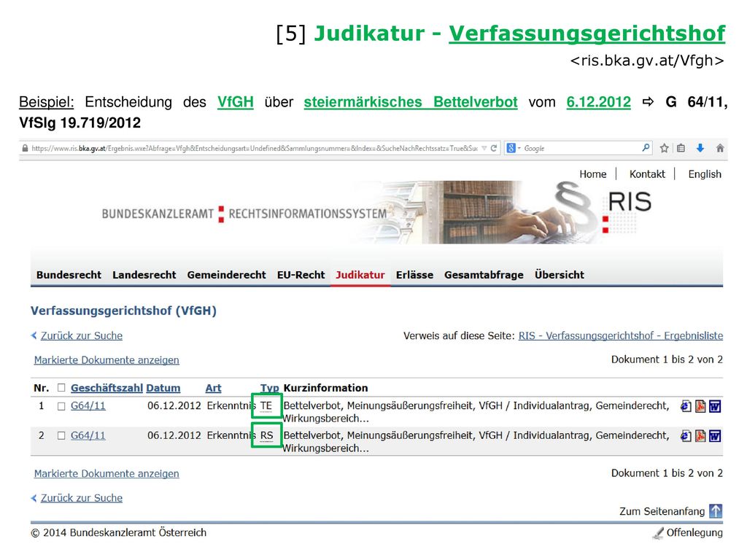Image resolution: width=747 pixels, height=560 pixels.
Task: Open URL history dropdown arrow
Action: pos(484,148)
